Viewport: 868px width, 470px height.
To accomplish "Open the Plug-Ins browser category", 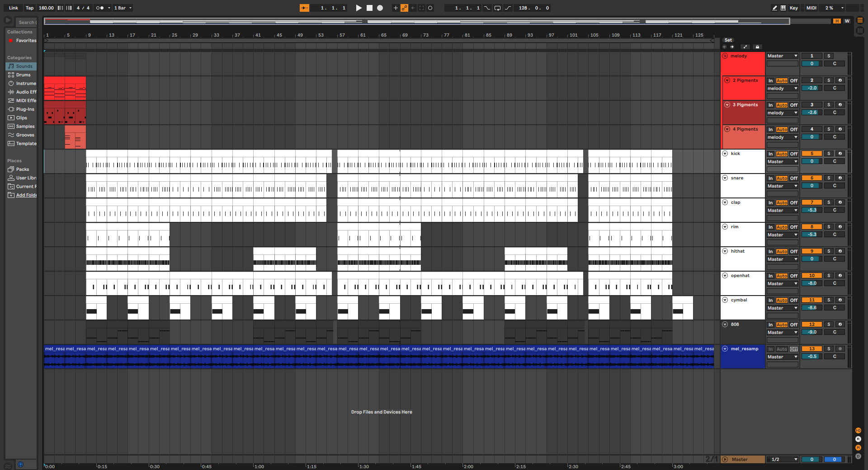I will click(x=21, y=109).
